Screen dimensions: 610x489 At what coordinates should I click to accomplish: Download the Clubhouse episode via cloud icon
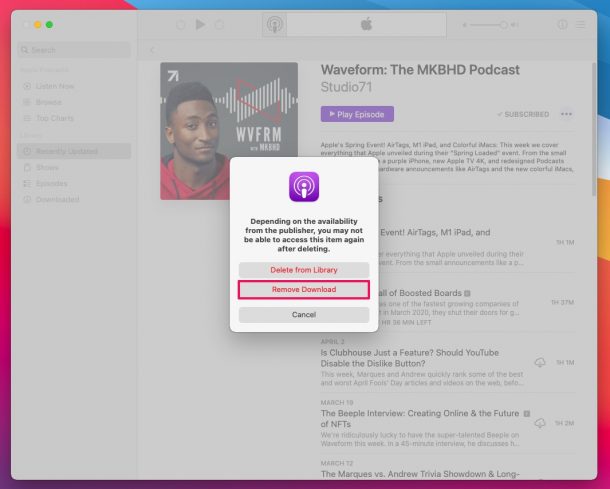click(x=540, y=363)
